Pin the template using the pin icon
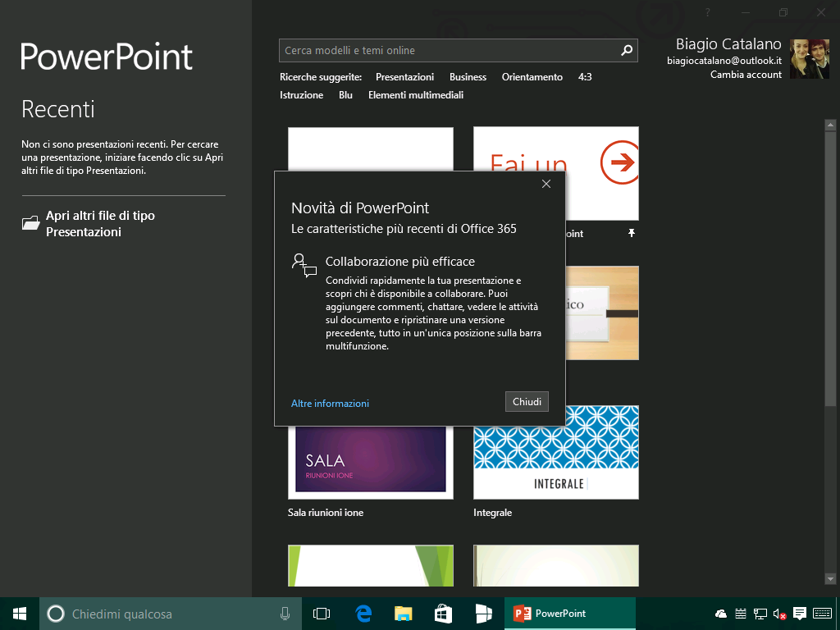Screen dimensions: 840x630 [x=631, y=233]
